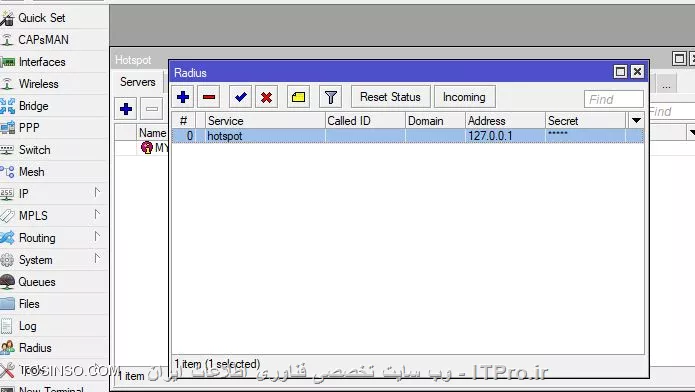Click the Reset Status button
The height and width of the screenshot is (392, 695).
click(x=390, y=97)
